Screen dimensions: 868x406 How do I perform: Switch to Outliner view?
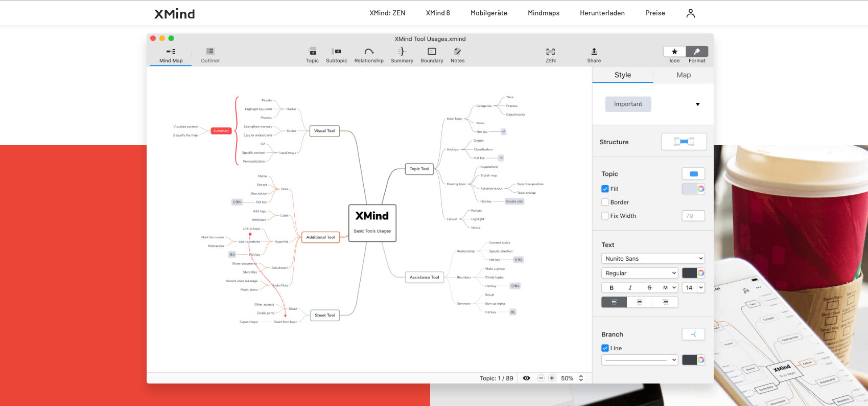(x=210, y=55)
